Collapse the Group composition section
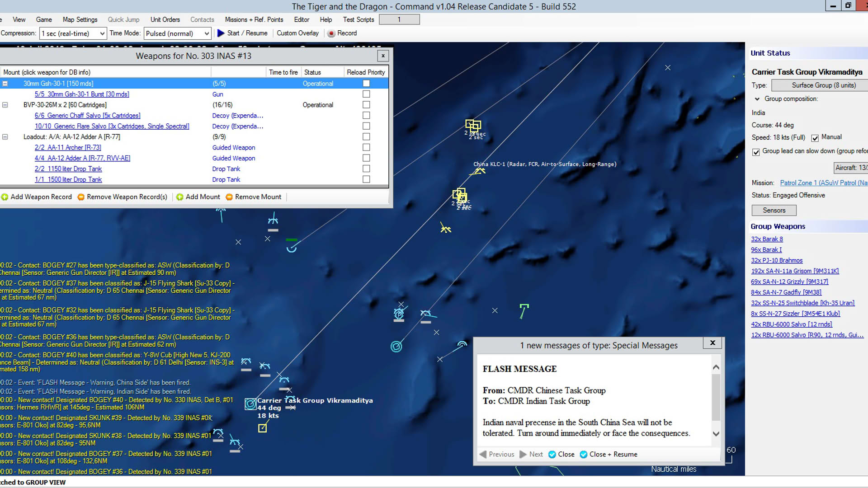 pyautogui.click(x=757, y=99)
